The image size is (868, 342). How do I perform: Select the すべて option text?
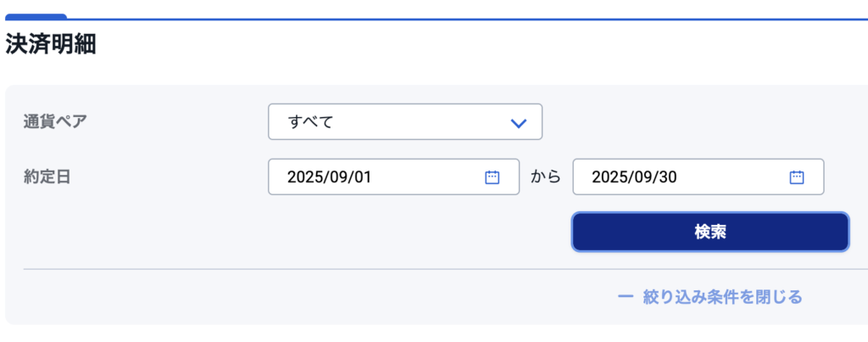311,122
